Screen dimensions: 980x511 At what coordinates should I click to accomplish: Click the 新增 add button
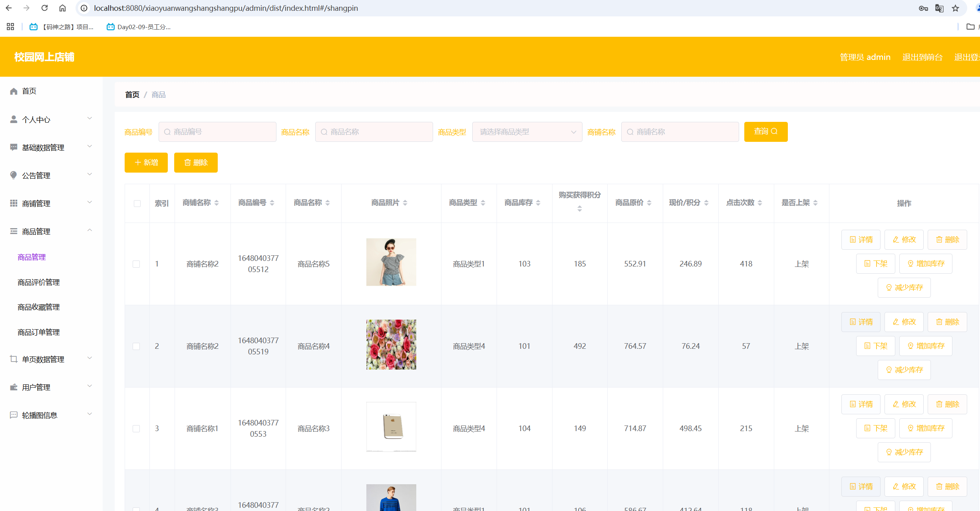click(146, 163)
